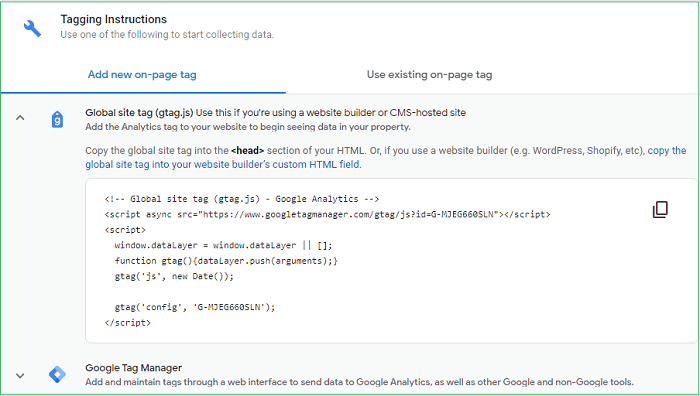The image size is (700, 396).
Task: Click the function gtag() code line
Action: tap(226, 261)
